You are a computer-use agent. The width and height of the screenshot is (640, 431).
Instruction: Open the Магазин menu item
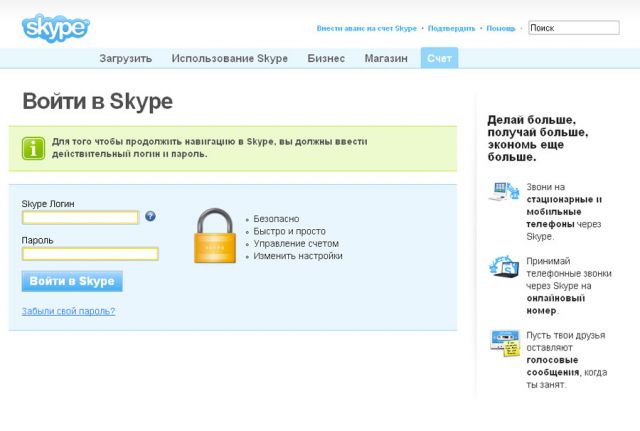tap(386, 58)
